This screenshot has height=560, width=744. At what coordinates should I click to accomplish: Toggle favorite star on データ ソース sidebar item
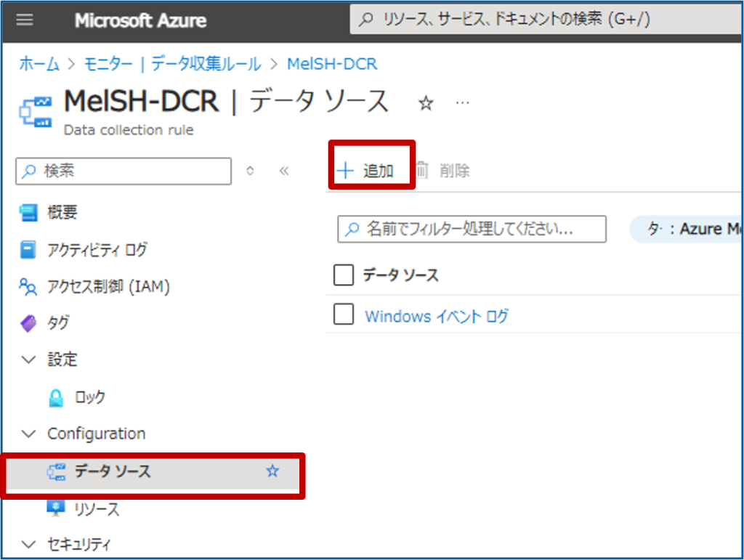tap(272, 471)
